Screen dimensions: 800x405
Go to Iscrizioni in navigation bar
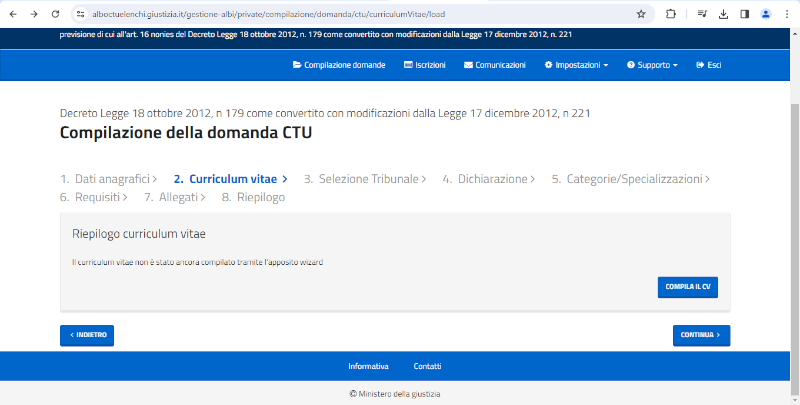tap(424, 65)
